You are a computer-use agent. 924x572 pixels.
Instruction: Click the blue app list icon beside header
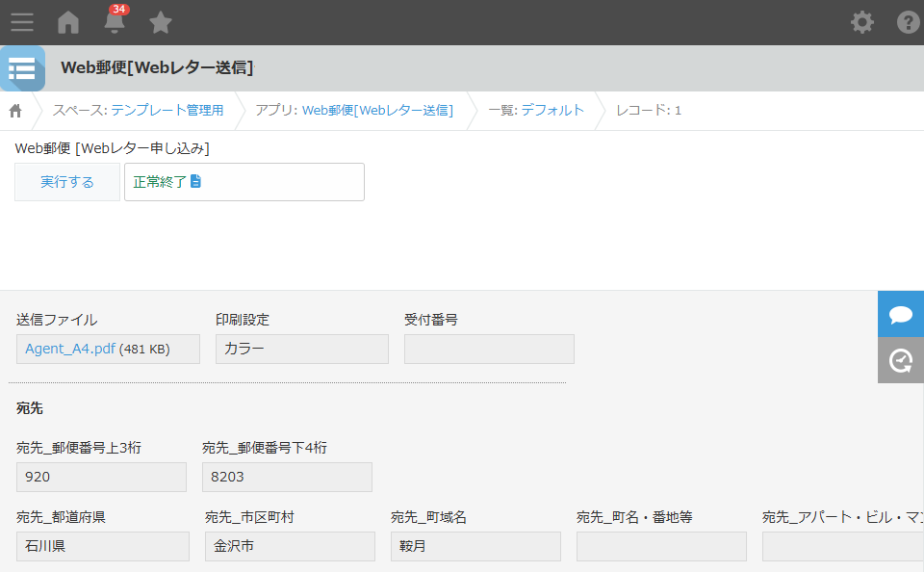click(22, 68)
